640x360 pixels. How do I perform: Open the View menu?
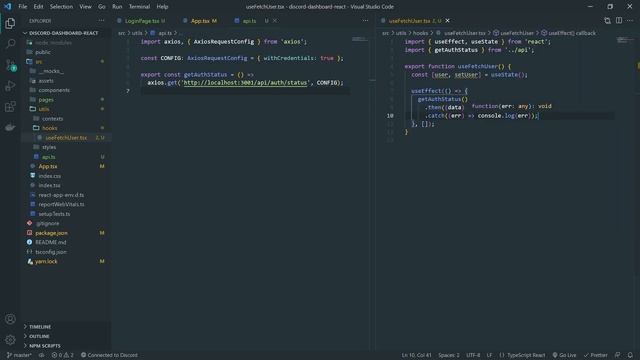point(85,7)
